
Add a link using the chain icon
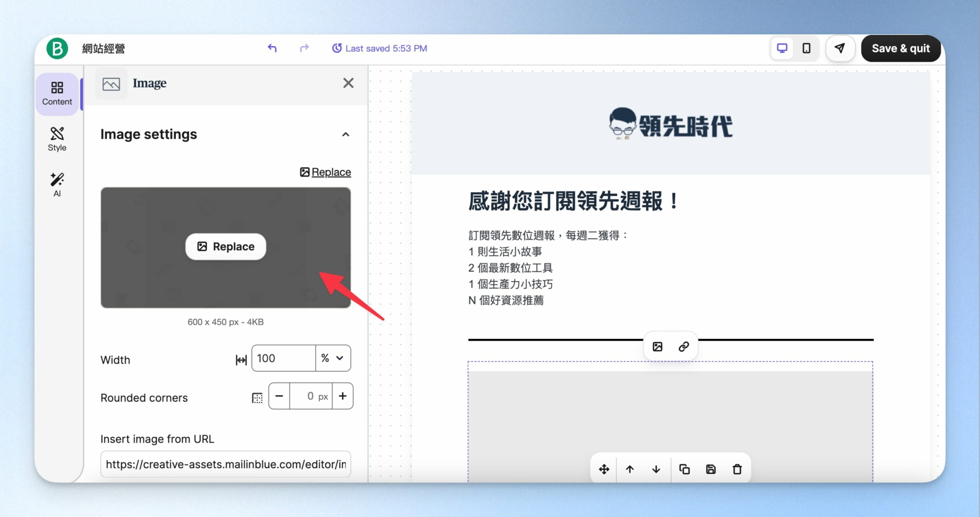click(684, 347)
